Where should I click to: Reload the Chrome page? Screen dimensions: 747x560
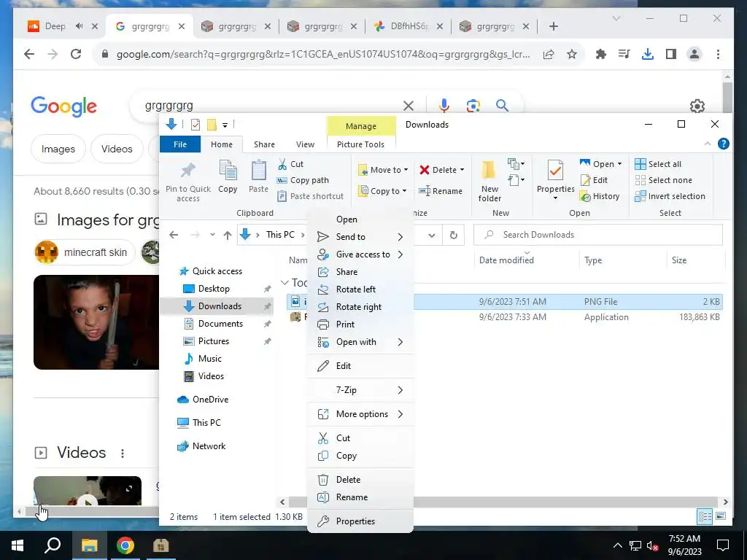pyautogui.click(x=76, y=54)
